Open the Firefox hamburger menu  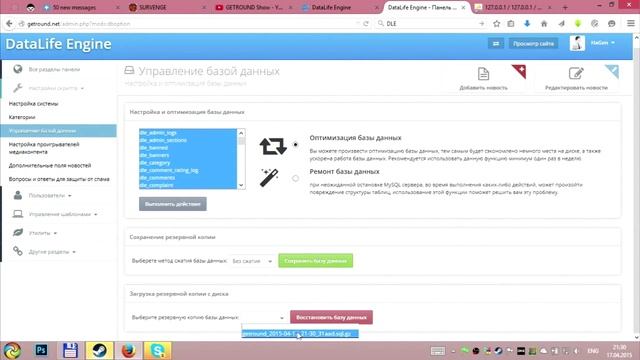coord(631,24)
